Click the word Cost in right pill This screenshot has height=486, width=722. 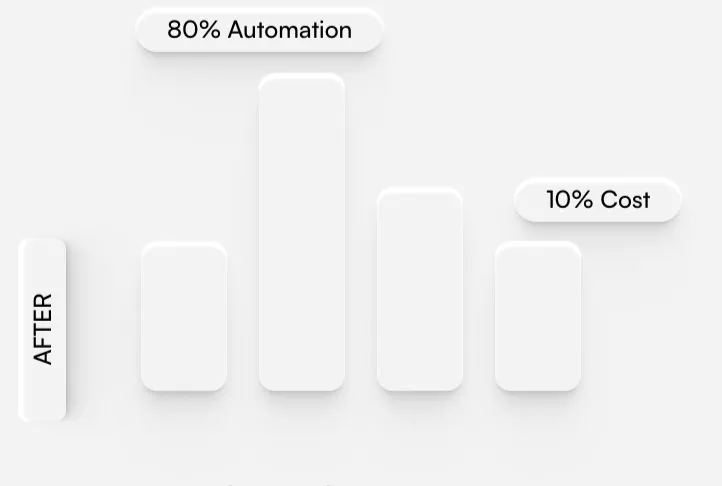[625, 200]
